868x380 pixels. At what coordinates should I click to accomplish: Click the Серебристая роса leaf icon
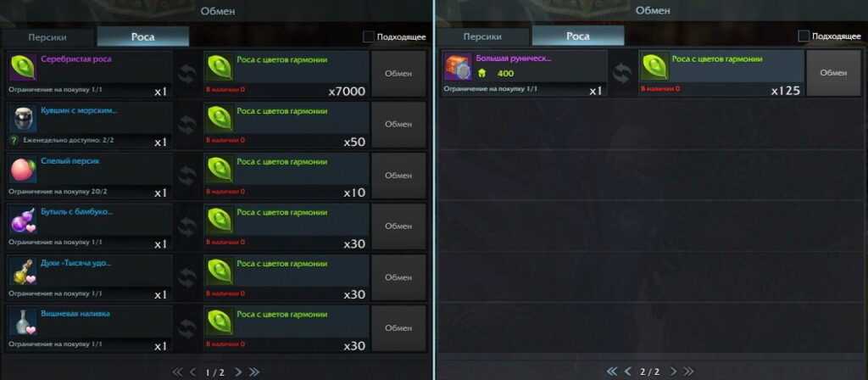(x=23, y=68)
